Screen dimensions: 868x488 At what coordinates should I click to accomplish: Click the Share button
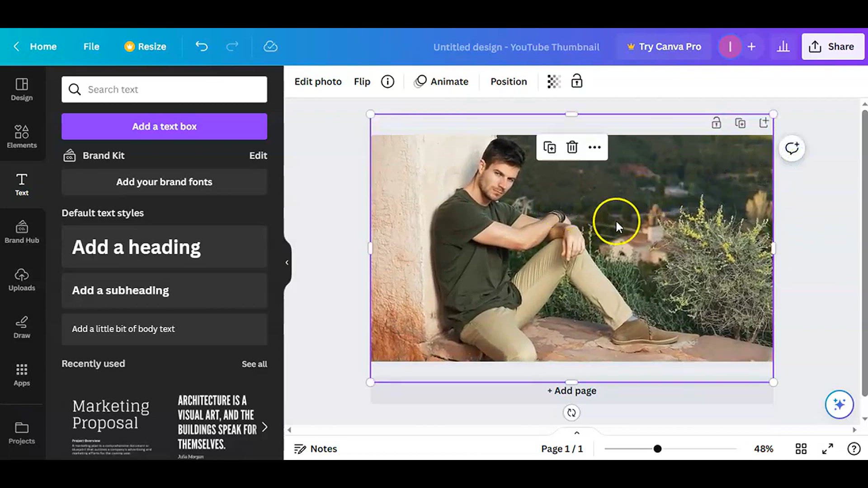(x=833, y=47)
